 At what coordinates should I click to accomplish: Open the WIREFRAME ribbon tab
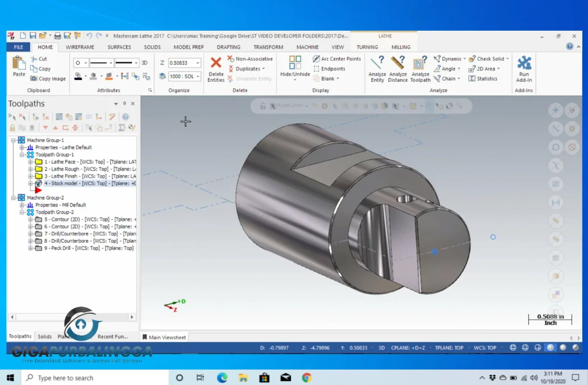pyautogui.click(x=80, y=47)
